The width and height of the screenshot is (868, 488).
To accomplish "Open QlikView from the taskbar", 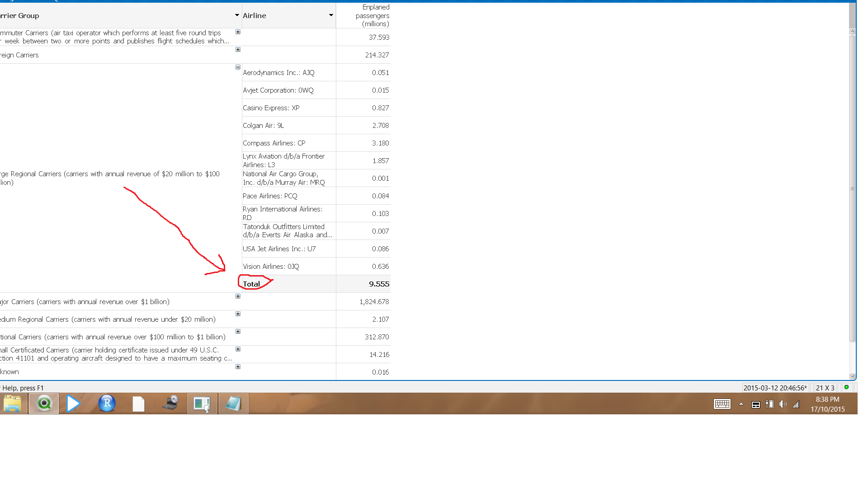I will coord(44,403).
